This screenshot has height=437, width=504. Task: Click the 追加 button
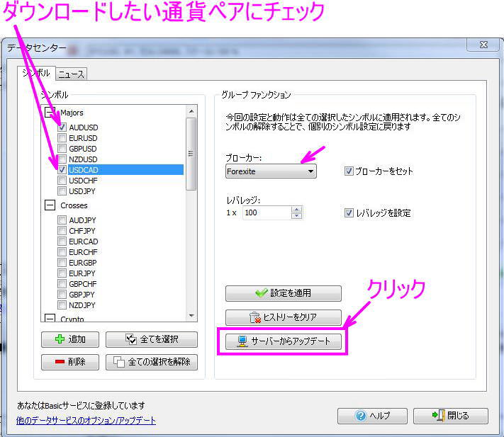coord(70,339)
